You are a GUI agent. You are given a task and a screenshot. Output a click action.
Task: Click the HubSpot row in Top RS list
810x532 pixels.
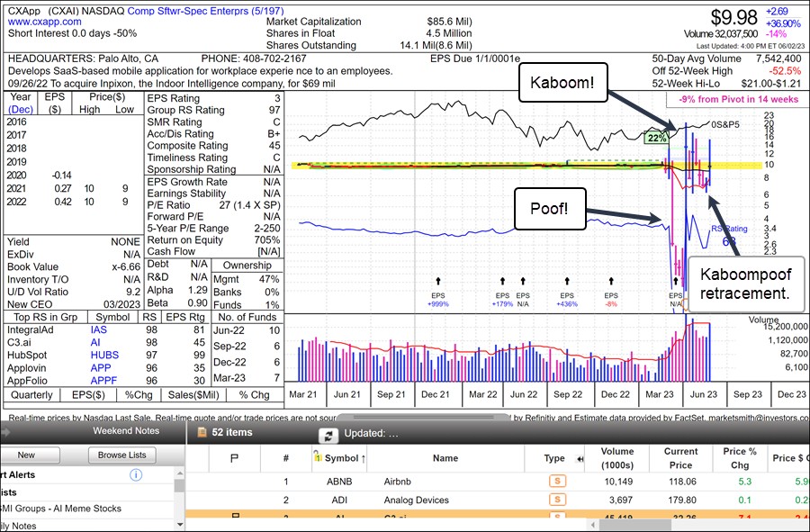106,355
